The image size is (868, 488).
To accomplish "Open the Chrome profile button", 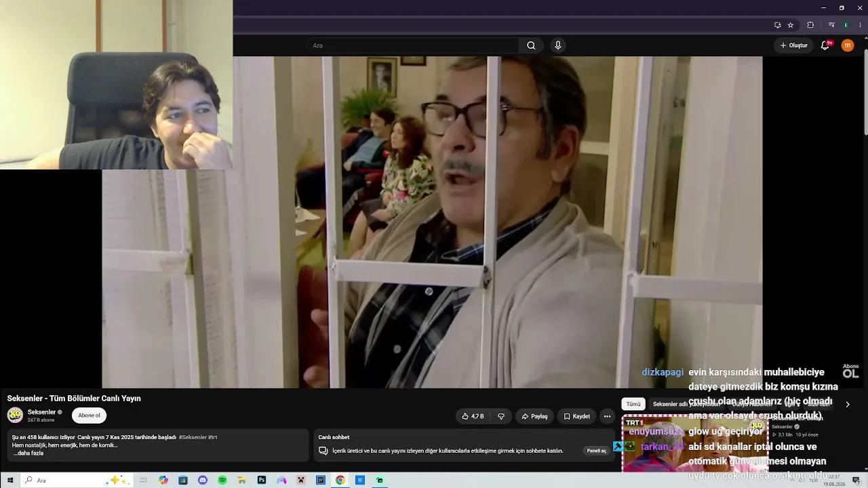I will point(846,25).
